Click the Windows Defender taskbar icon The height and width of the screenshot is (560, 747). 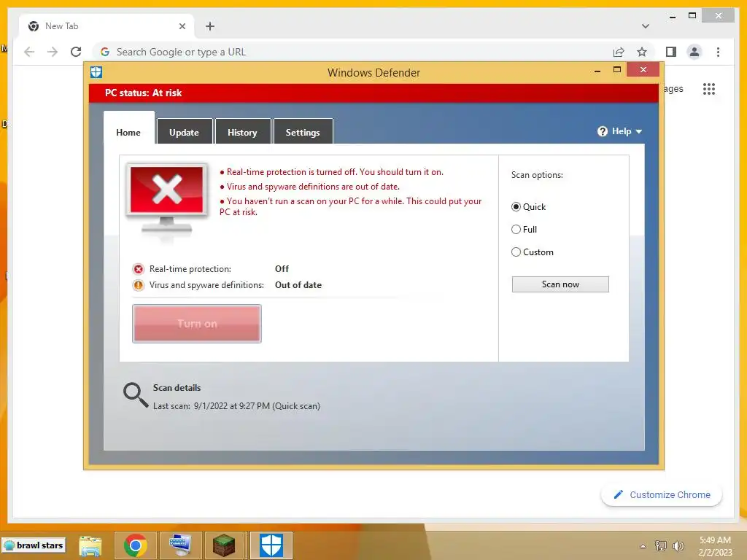pos(271,545)
